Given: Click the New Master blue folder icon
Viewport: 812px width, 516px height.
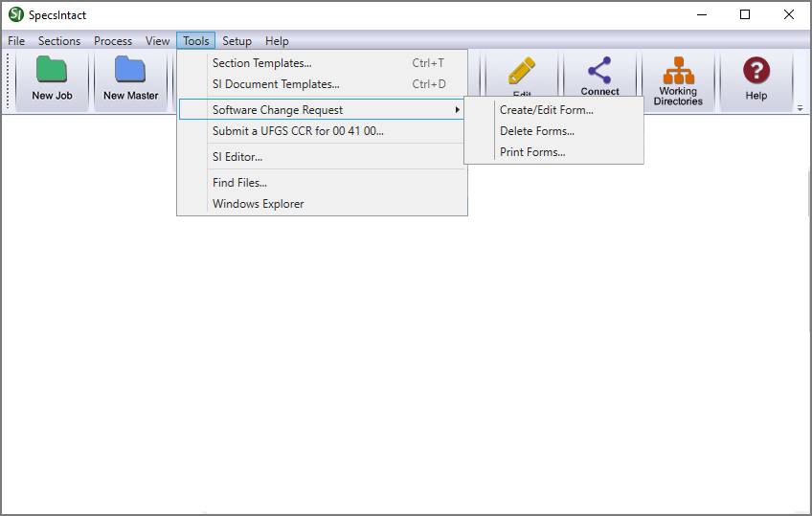Looking at the screenshot, I should pyautogui.click(x=130, y=69).
